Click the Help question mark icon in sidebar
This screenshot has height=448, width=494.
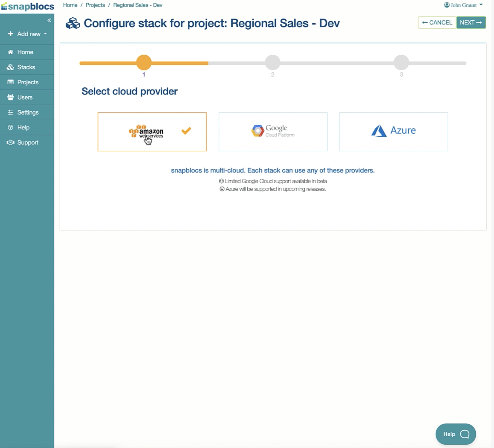point(10,128)
